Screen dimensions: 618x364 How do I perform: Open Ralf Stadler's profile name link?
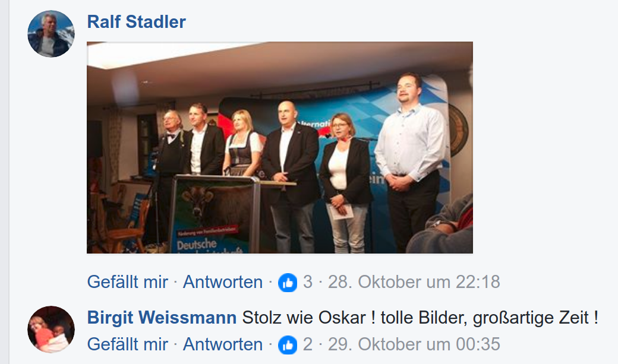[136, 21]
